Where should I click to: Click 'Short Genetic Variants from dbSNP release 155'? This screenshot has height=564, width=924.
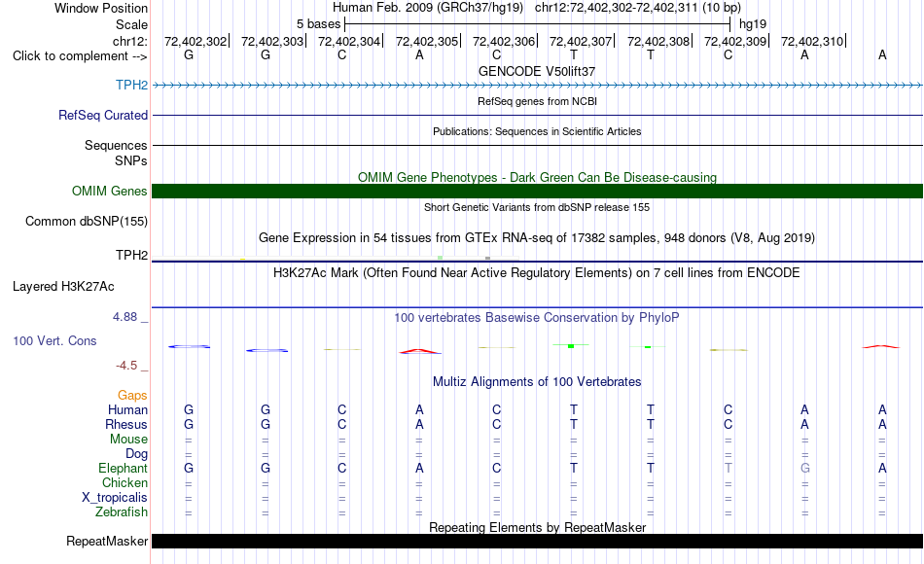(x=537, y=207)
